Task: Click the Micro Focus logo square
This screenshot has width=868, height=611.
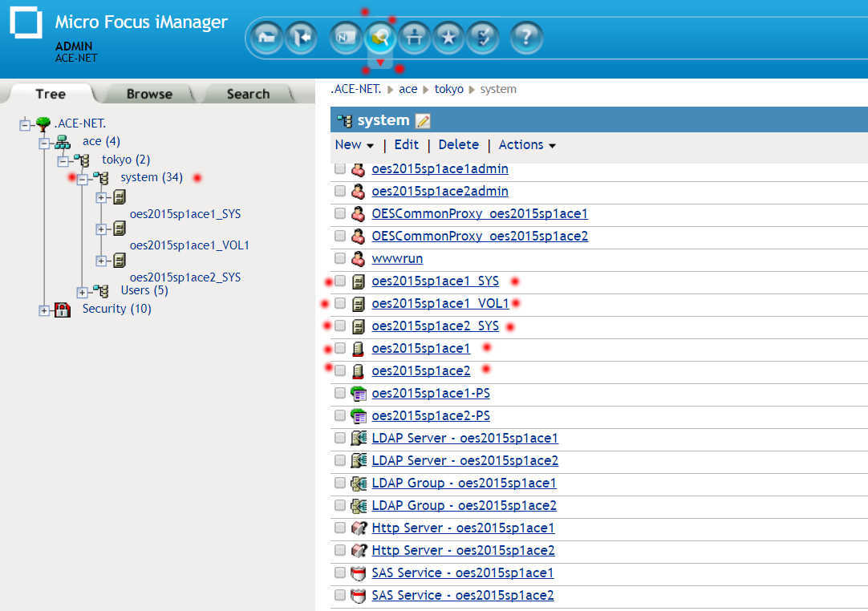Action: [26, 22]
